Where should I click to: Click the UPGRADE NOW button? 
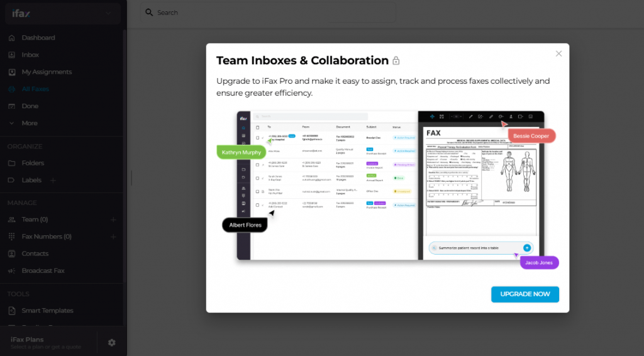(525, 294)
